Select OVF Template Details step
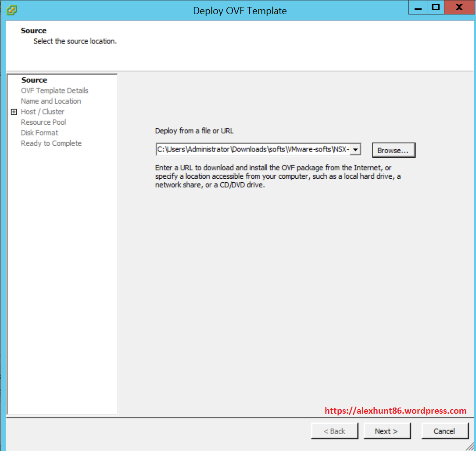476x451 pixels. pyautogui.click(x=54, y=90)
